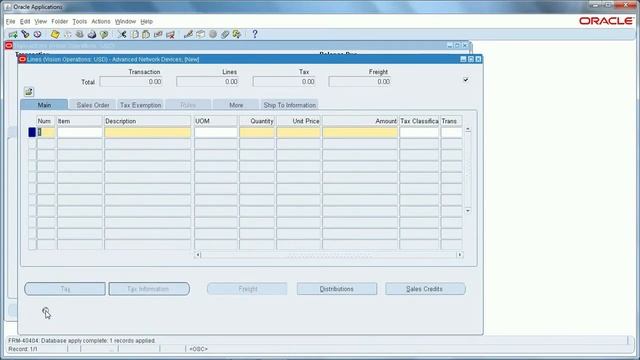The width and height of the screenshot is (640, 360).
Task: Switch to the Ship To Information tab
Action: tap(289, 105)
